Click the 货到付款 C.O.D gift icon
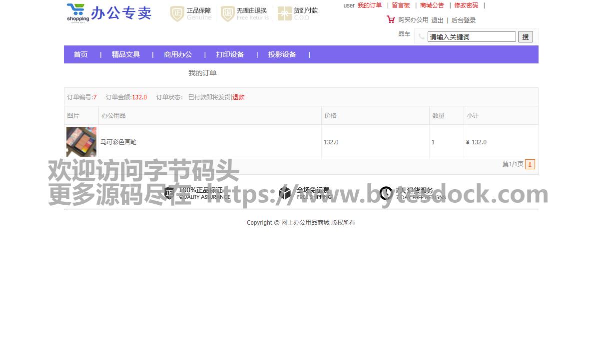595x364 pixels. click(x=284, y=14)
